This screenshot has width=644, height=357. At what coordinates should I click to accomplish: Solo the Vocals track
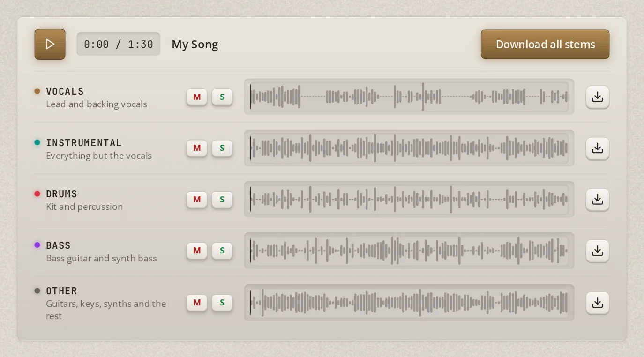(222, 97)
